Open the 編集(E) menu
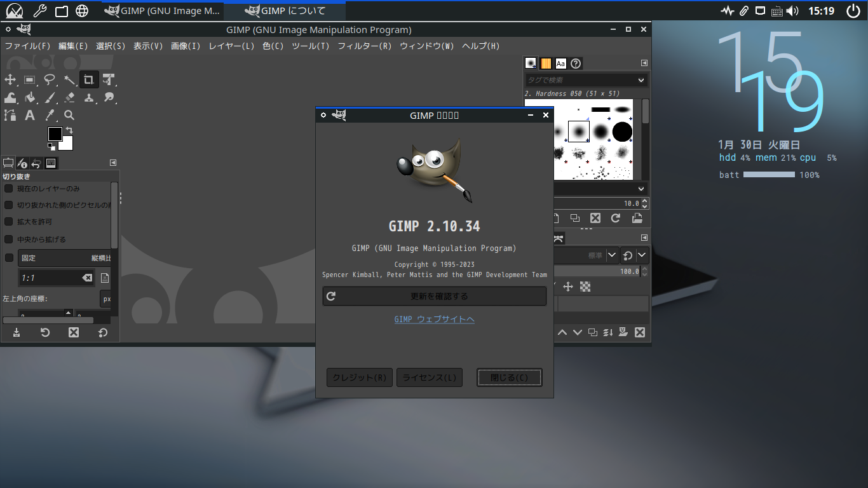This screenshot has height=488, width=868. (73, 46)
